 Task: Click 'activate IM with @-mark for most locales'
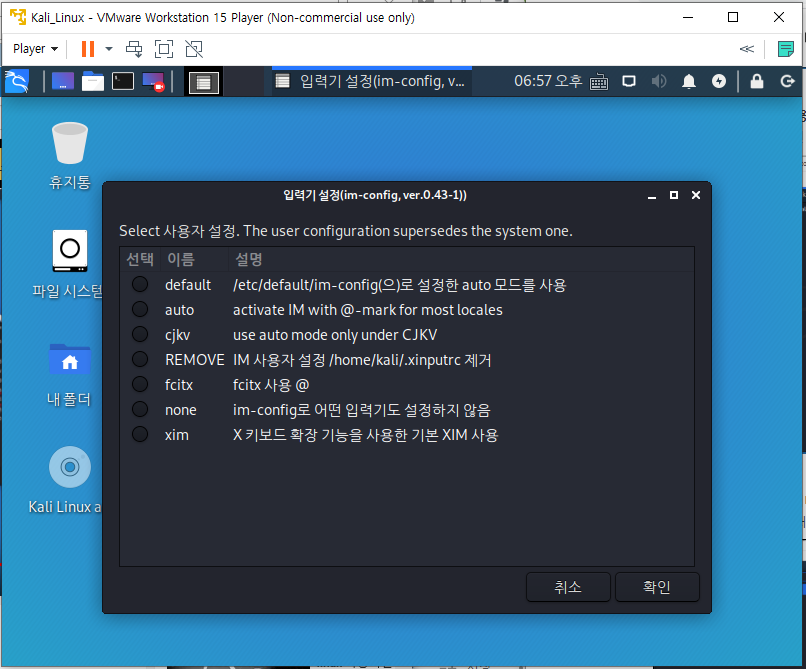click(368, 310)
